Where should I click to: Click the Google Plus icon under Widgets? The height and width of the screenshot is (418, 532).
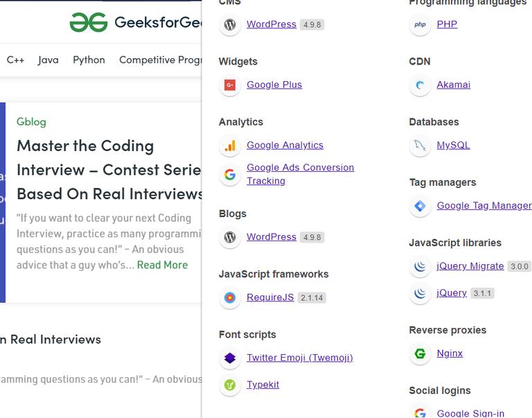click(x=230, y=85)
